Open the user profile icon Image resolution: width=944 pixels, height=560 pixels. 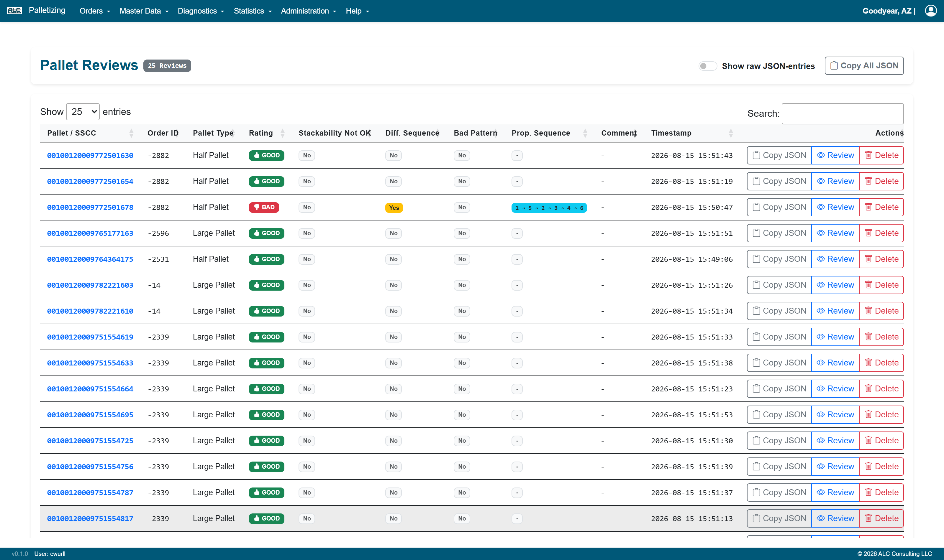pyautogui.click(x=930, y=11)
